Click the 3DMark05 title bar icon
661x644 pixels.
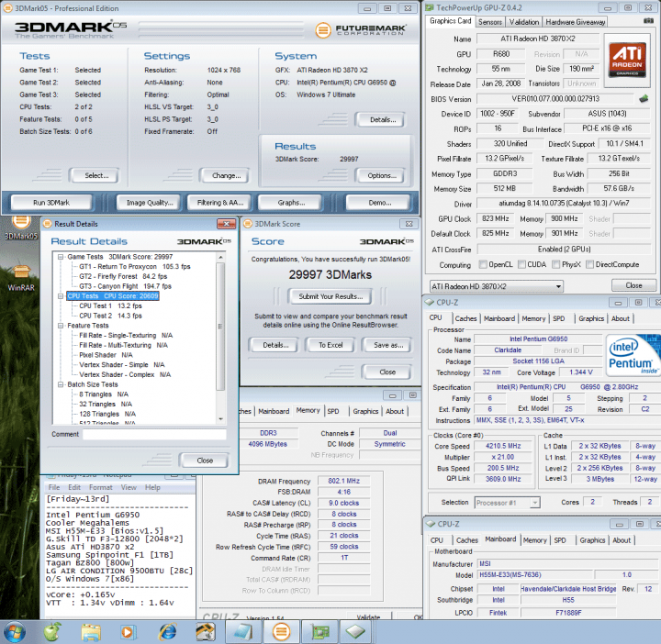pyautogui.click(x=7, y=8)
